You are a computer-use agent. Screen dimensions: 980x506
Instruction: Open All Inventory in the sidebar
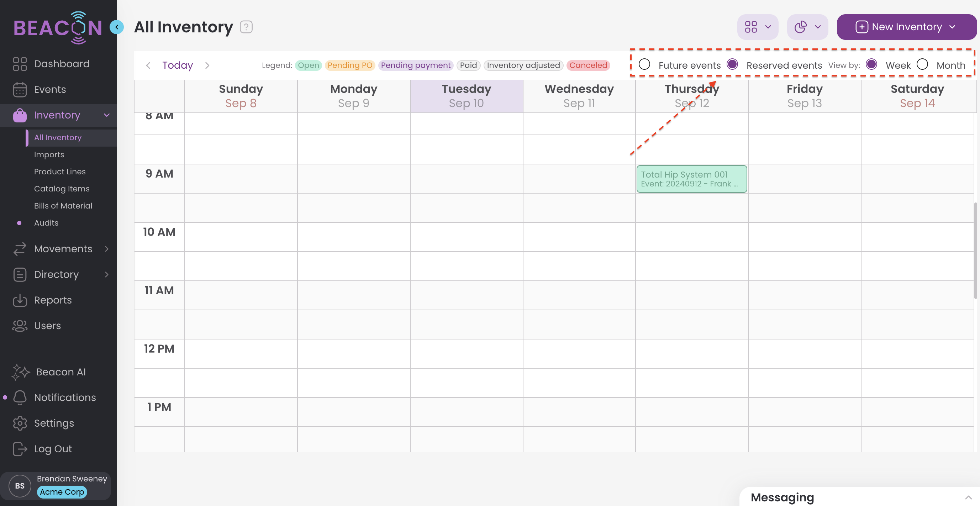71,138
